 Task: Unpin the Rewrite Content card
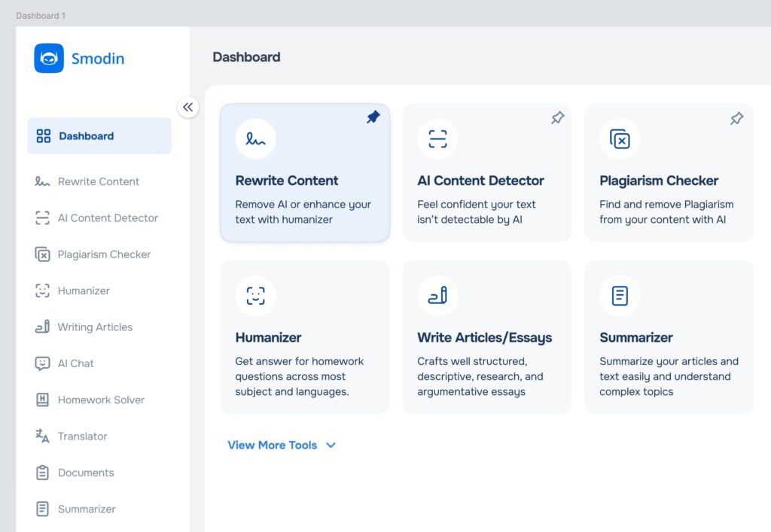click(x=373, y=117)
